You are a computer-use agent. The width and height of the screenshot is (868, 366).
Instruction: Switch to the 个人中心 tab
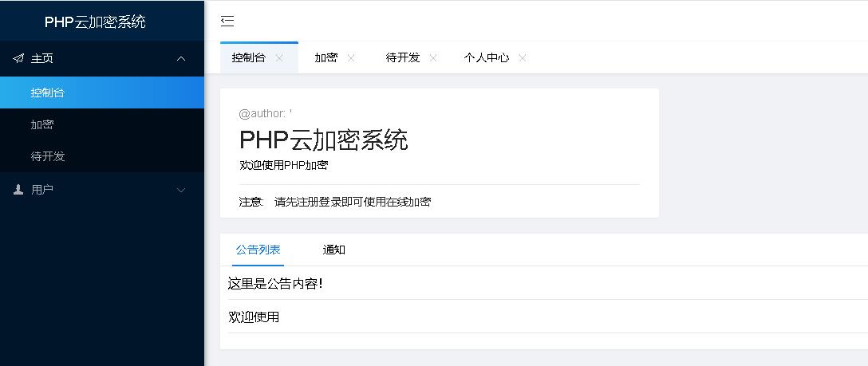point(487,57)
